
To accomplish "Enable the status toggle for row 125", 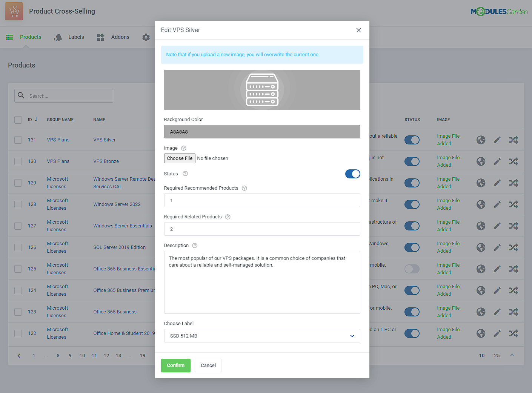I will [412, 269].
